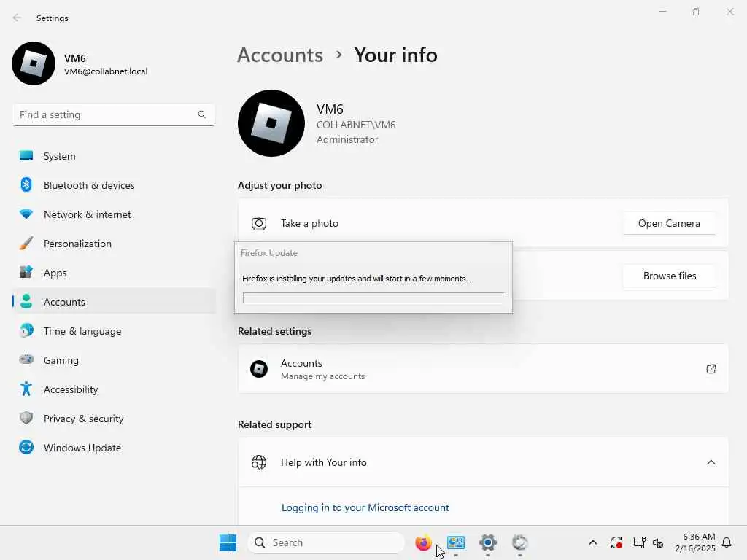Viewport: 747px width, 560px height.
Task: Click the network tray icon
Action: [x=639, y=542]
